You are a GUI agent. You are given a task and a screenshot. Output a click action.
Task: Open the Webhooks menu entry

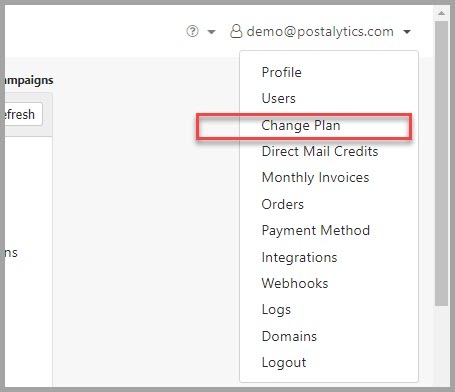[295, 283]
